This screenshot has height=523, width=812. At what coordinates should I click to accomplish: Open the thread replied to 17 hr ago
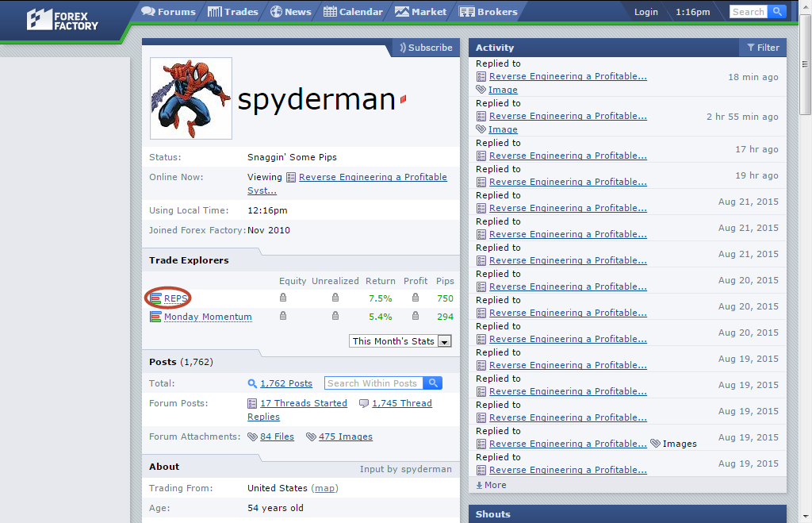(568, 156)
